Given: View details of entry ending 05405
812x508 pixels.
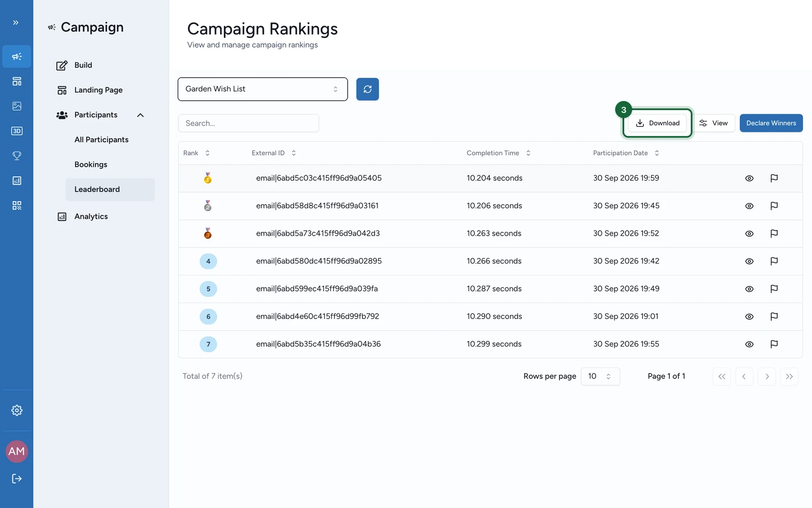Looking at the screenshot, I should coord(749,178).
